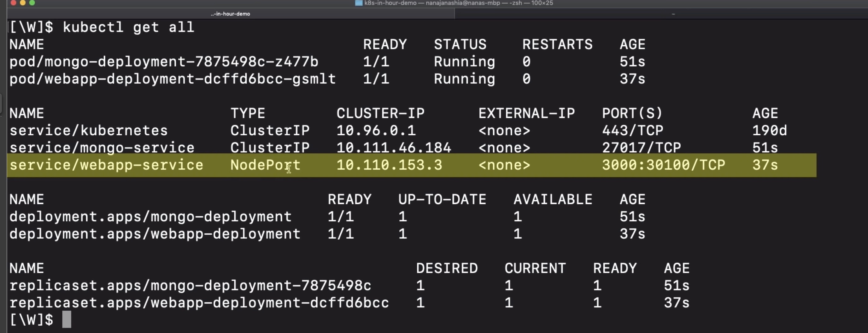This screenshot has height=333, width=868.
Task: Click the 190d age value
Action: tap(770, 131)
